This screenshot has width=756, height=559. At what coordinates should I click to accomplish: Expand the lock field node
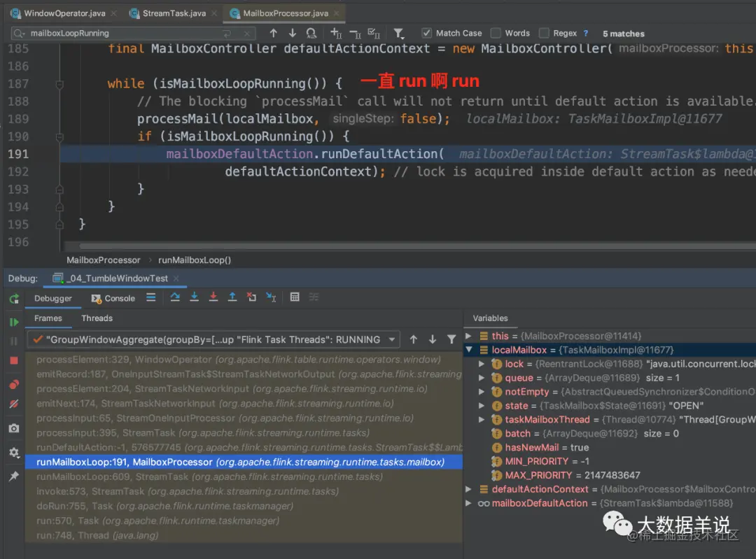[x=481, y=364]
